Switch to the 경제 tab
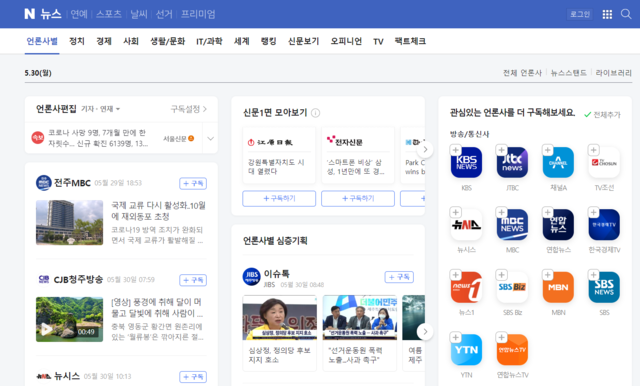Screen dimensions: 640x386 104,41
